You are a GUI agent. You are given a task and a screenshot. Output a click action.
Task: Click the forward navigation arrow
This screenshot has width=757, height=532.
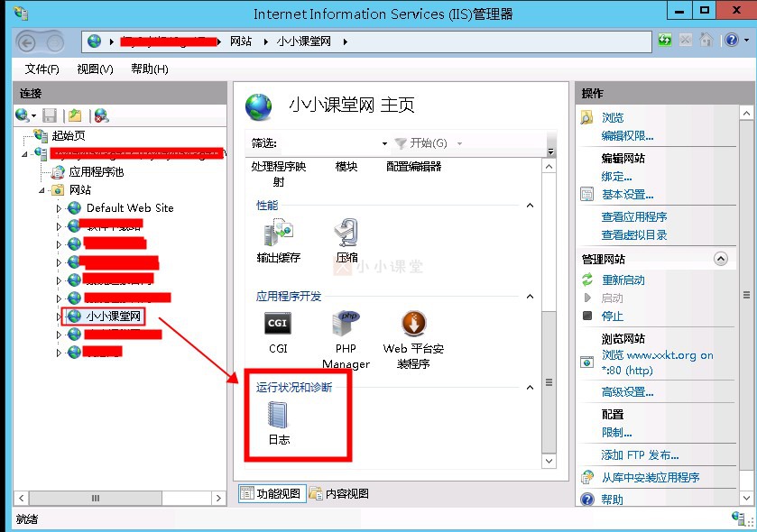[x=54, y=43]
